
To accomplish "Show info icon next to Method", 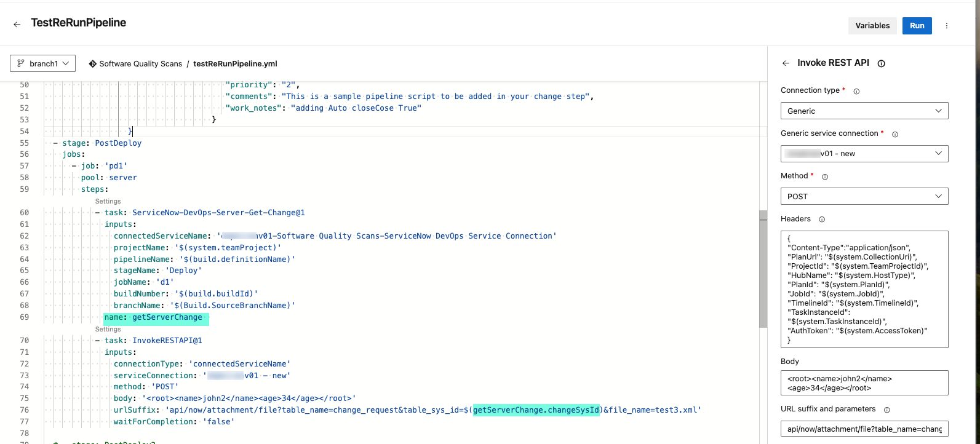I will click(x=825, y=176).
